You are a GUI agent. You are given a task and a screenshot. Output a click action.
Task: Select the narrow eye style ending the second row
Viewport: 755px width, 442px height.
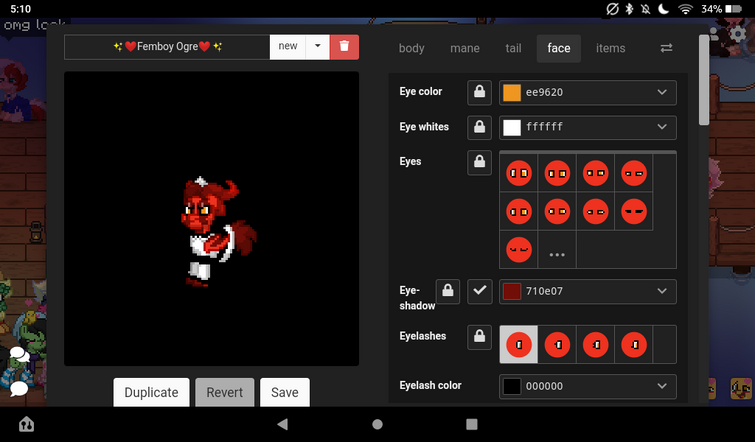coord(634,211)
